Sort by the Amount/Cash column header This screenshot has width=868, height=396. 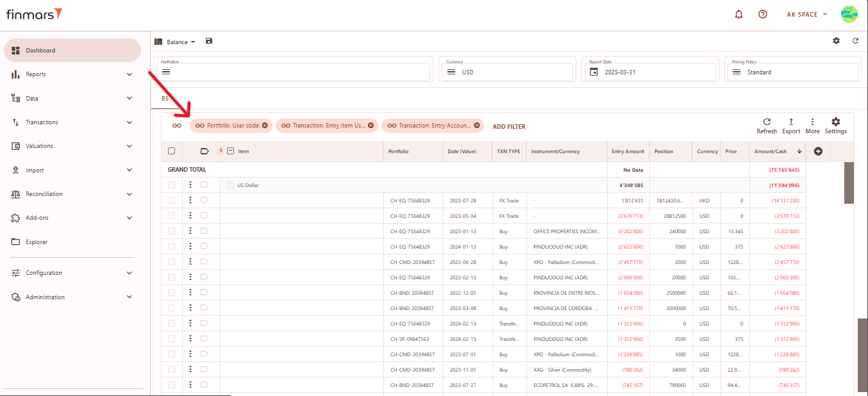point(771,151)
